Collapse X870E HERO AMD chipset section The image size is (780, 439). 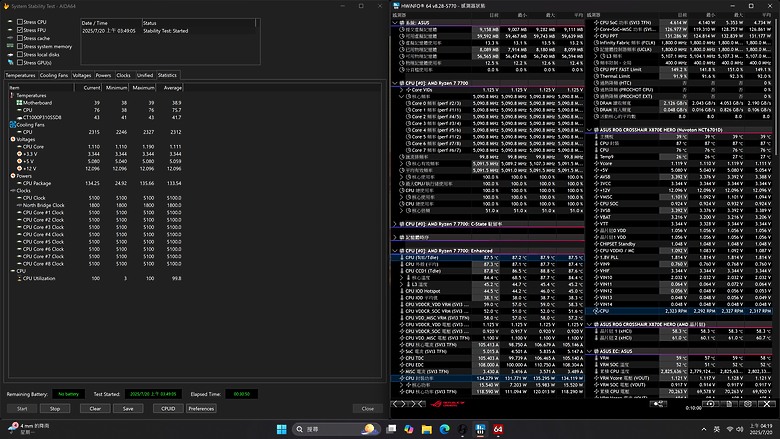tap(589, 324)
